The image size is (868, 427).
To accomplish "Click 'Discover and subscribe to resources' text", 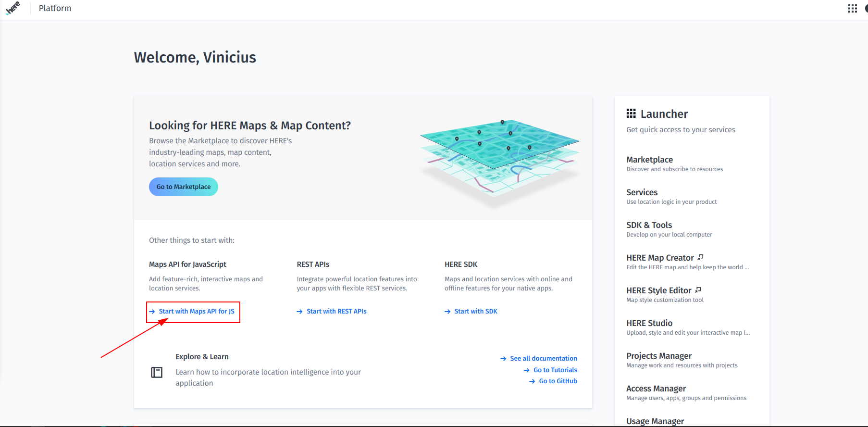I will coord(674,169).
